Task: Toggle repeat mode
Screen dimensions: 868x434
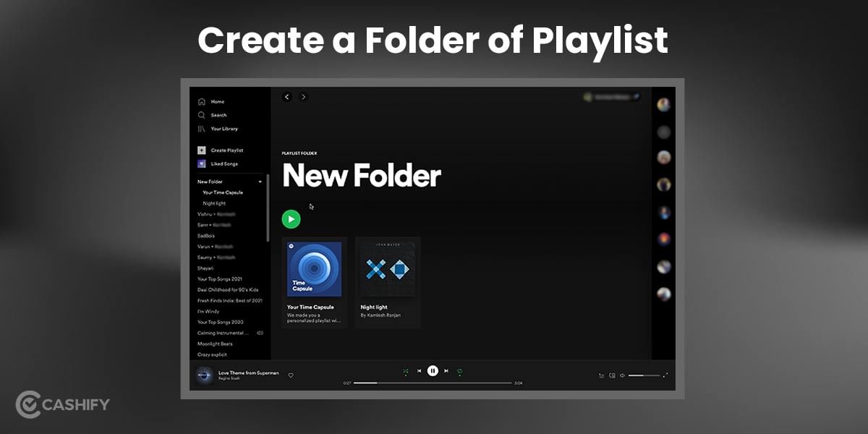Action: [x=459, y=371]
